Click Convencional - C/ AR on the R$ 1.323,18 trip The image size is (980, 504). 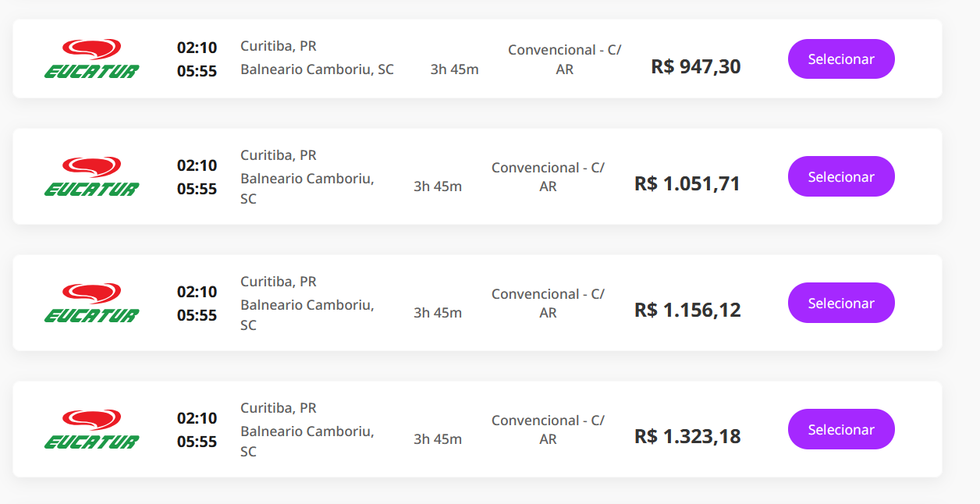point(548,430)
